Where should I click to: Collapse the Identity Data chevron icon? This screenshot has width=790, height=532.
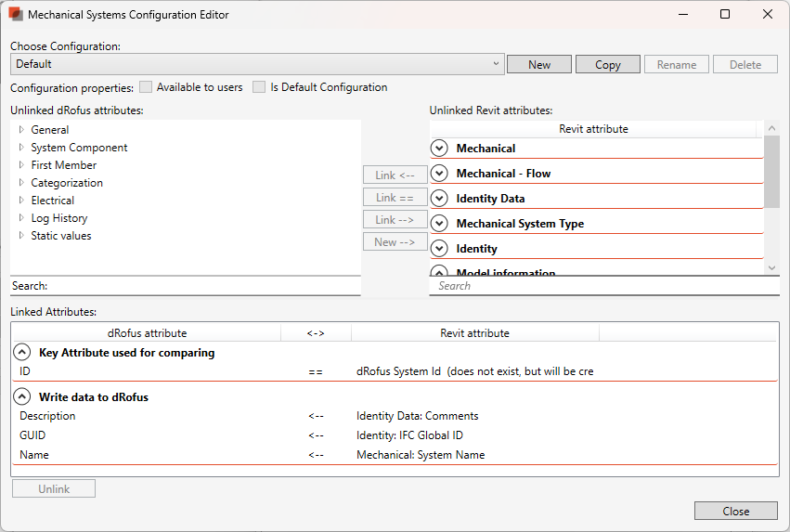pos(439,199)
